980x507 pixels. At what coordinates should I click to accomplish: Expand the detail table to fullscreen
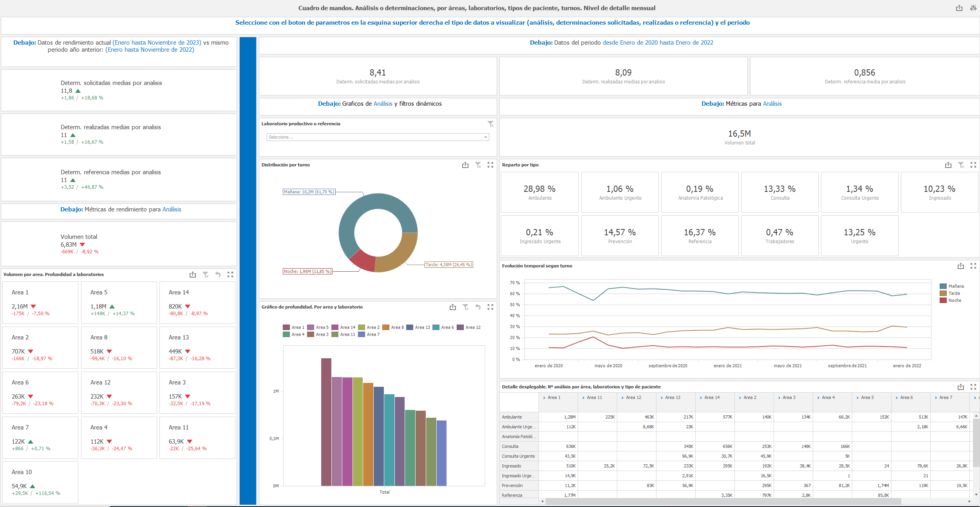pyautogui.click(x=974, y=387)
